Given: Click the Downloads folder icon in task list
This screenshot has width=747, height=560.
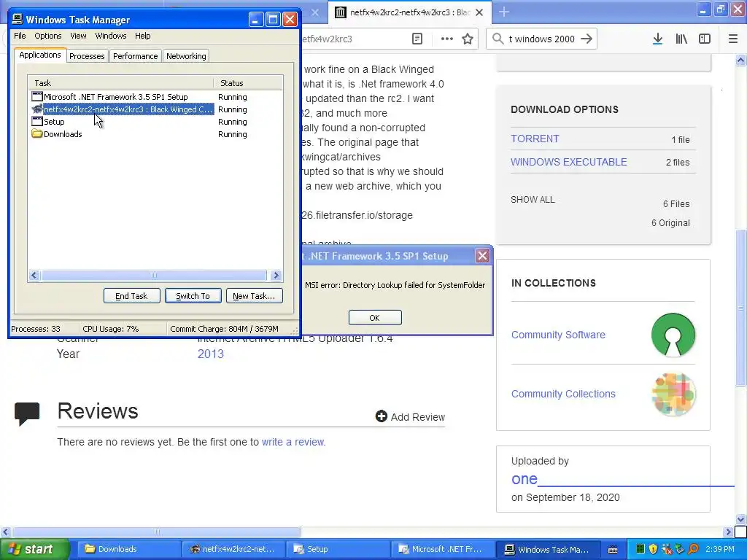Looking at the screenshot, I should pyautogui.click(x=36, y=134).
